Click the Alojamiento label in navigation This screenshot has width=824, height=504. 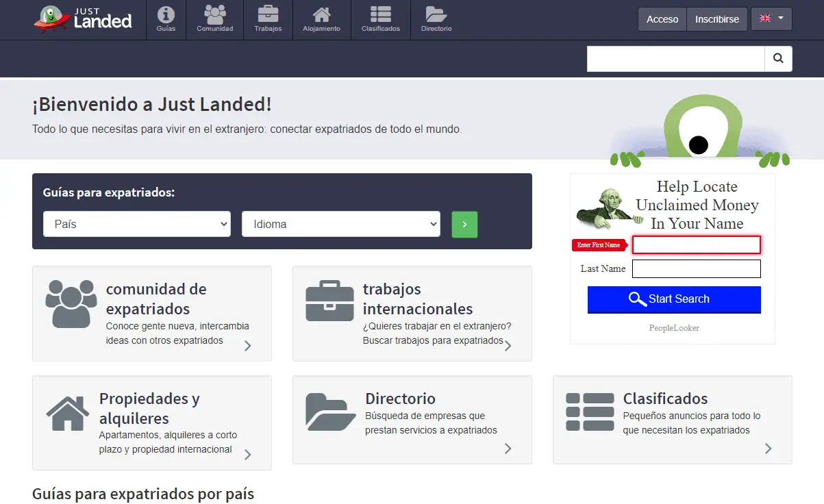[321, 29]
